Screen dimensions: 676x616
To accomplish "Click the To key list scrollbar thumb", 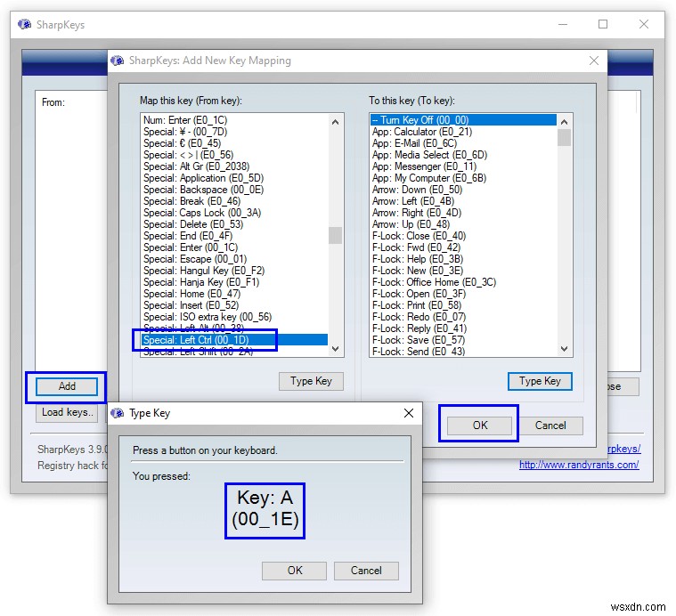I will (x=565, y=138).
